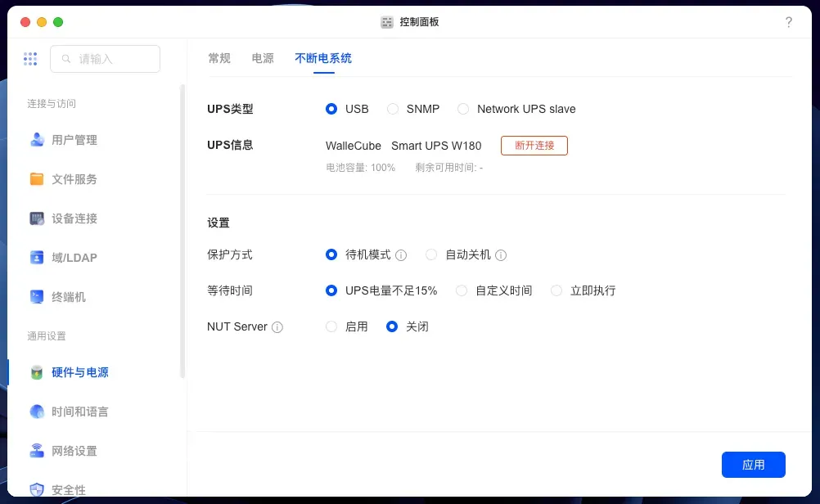Image resolution: width=820 pixels, height=504 pixels.
Task: Choose Network UPS slave option
Action: [x=463, y=109]
